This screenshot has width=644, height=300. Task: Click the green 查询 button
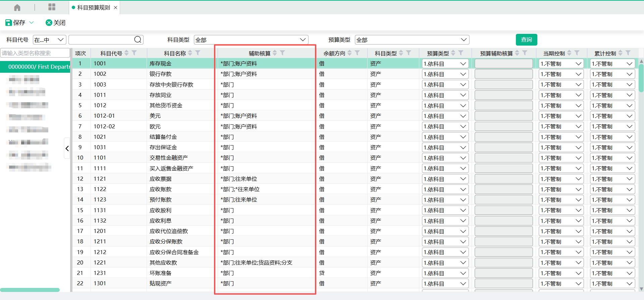coord(526,40)
